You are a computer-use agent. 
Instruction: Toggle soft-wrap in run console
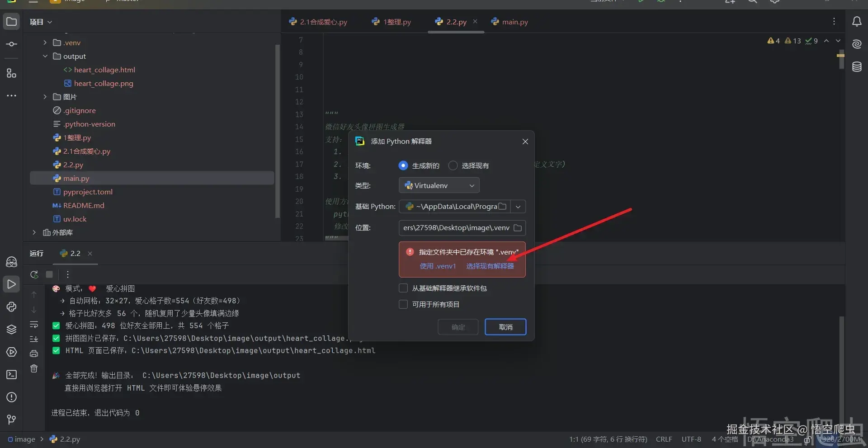click(34, 325)
